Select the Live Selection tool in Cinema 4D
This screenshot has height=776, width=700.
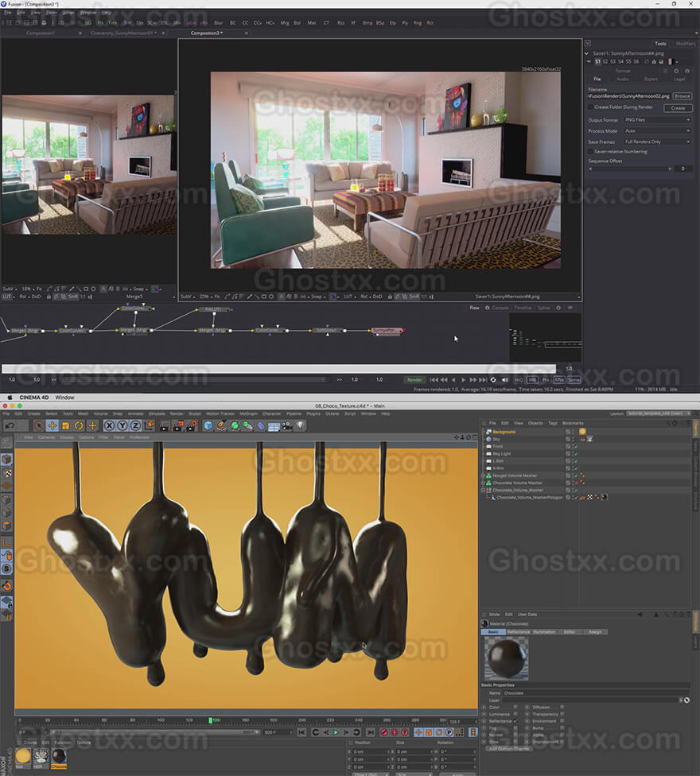[39, 425]
